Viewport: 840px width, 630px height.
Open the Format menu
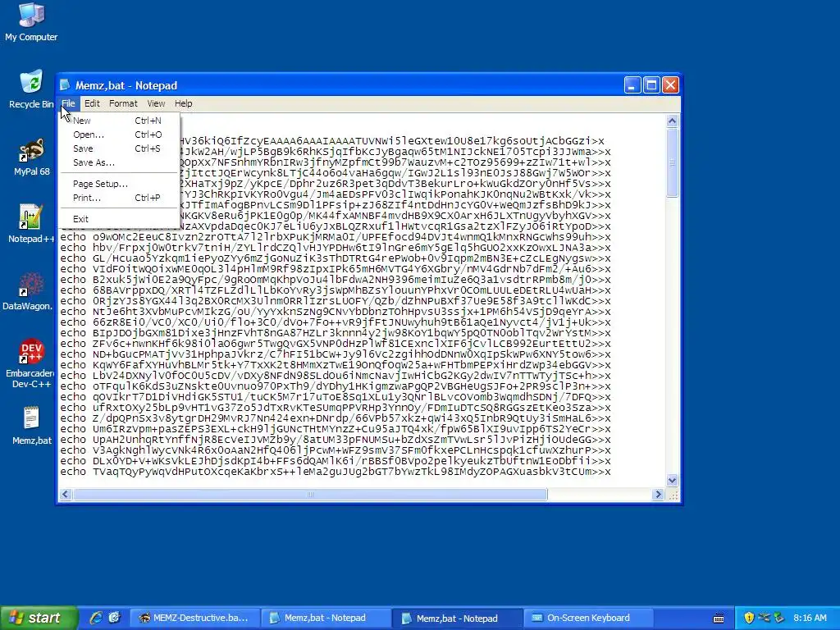(123, 103)
